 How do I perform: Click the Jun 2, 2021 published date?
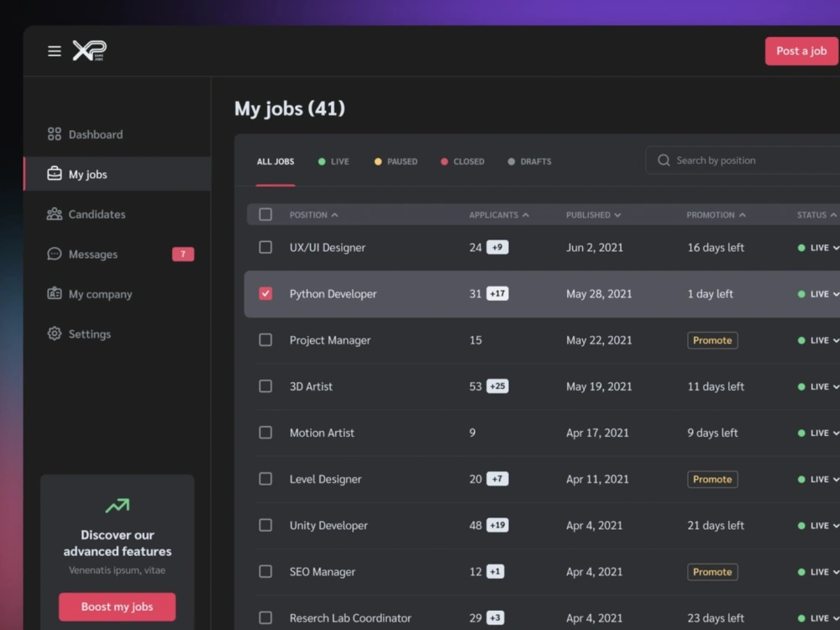595,248
